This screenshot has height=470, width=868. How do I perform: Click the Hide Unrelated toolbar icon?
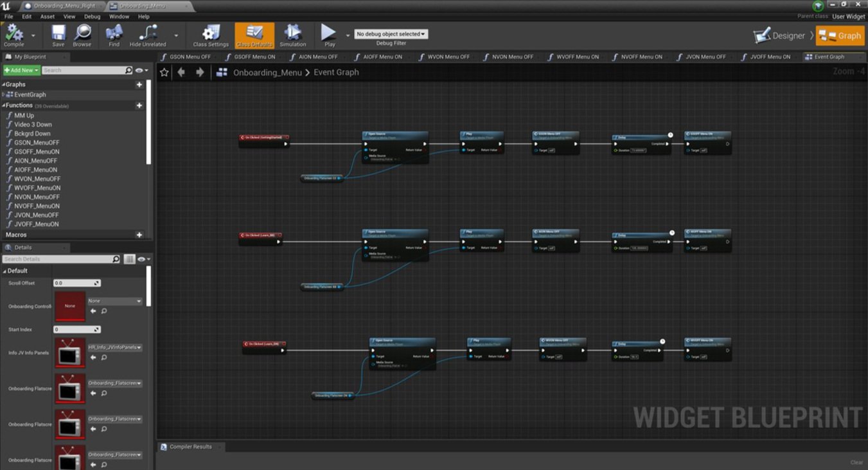148,33
